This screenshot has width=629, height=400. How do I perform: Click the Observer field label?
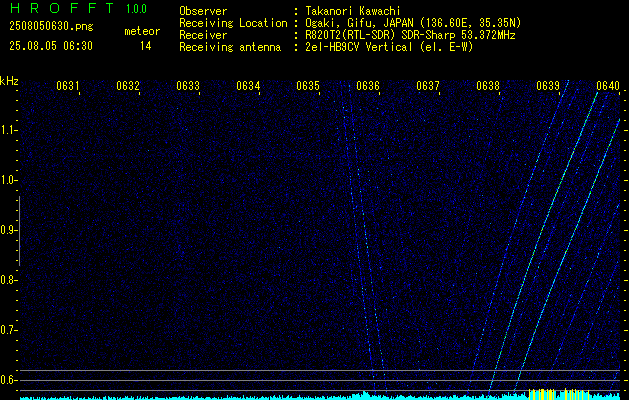(203, 11)
